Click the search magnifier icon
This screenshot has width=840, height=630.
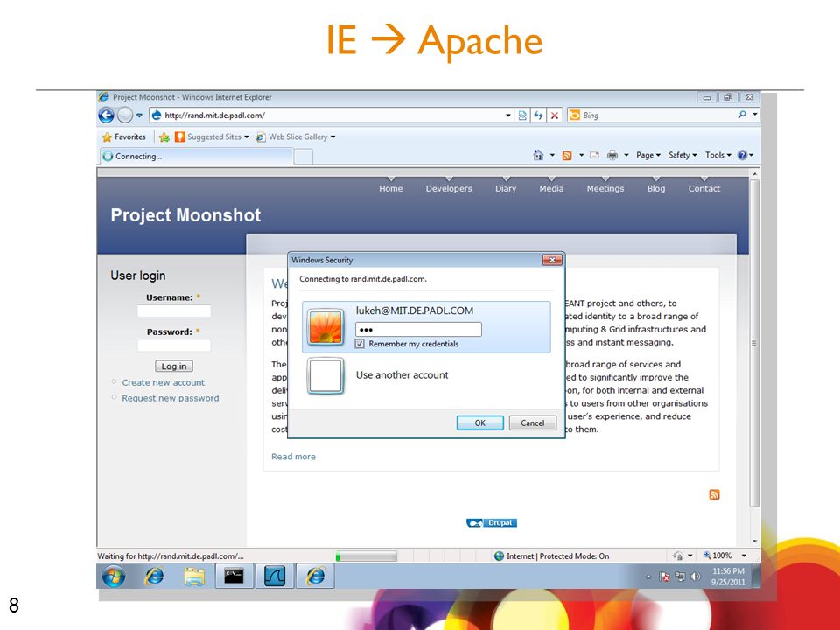point(742,114)
